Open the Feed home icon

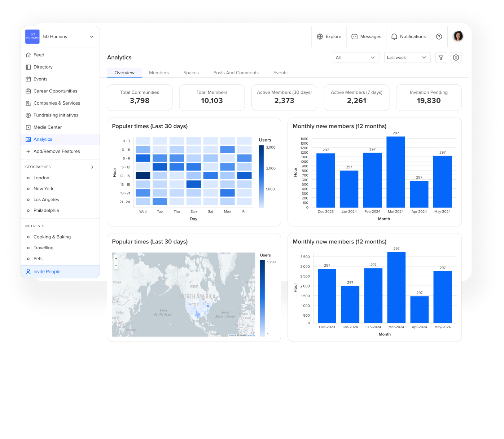coord(28,55)
